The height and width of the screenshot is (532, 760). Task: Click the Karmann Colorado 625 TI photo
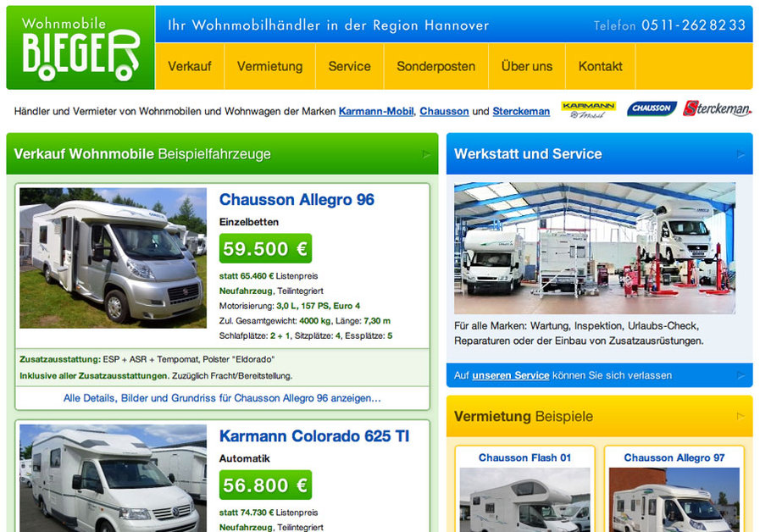coord(113,479)
